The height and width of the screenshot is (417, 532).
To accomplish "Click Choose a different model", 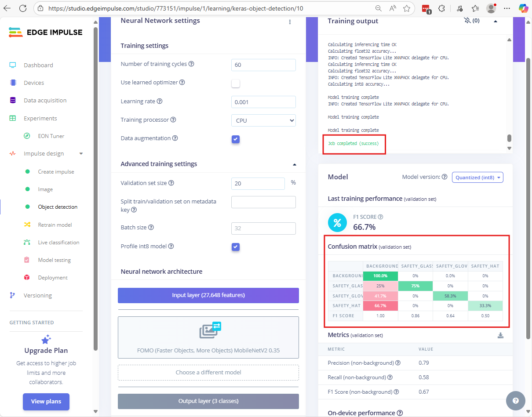I will pos(208,373).
